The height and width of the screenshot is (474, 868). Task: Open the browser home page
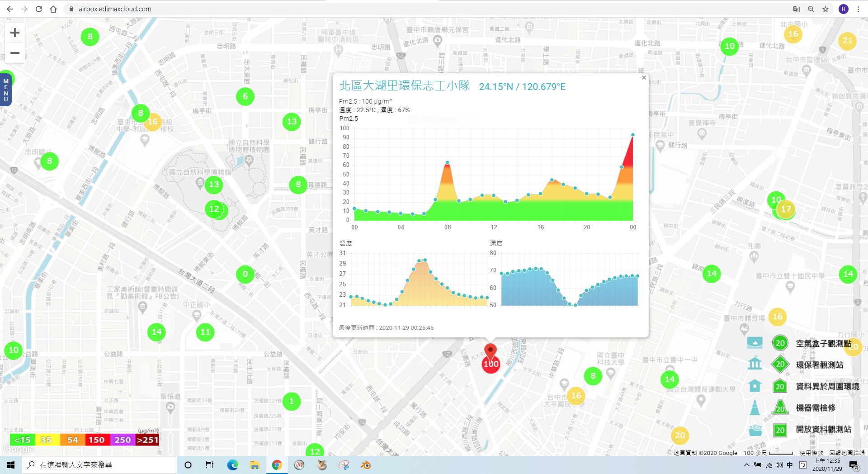click(x=53, y=9)
